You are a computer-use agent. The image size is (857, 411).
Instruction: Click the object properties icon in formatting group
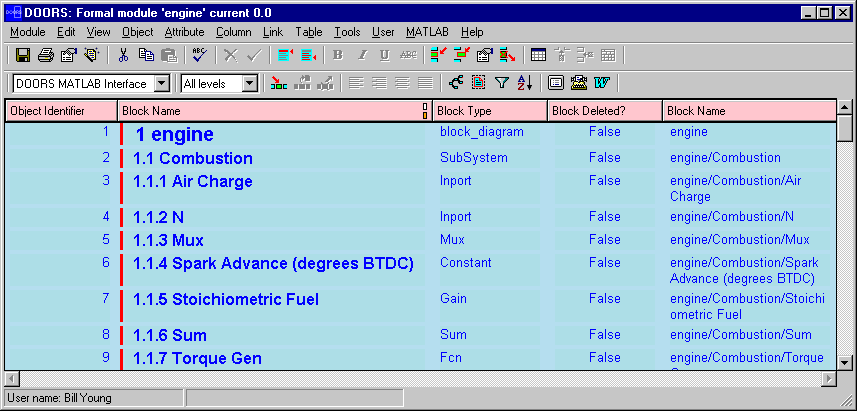click(484, 55)
